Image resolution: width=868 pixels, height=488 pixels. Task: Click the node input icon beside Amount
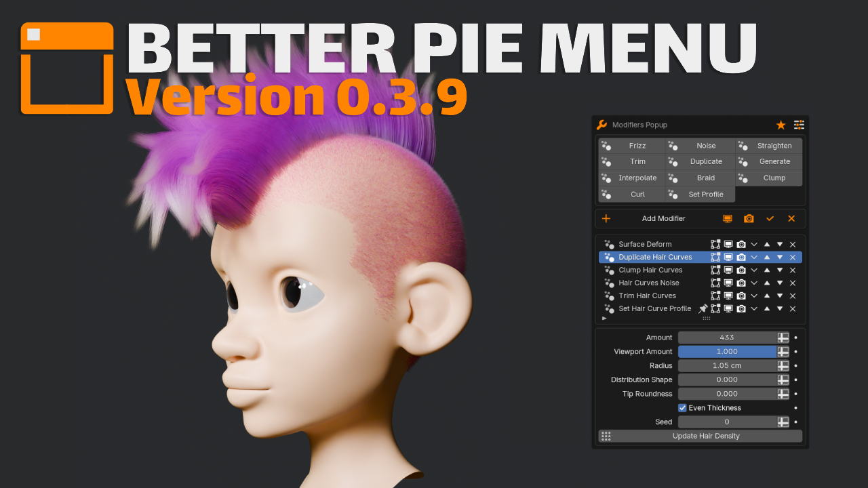click(x=783, y=338)
